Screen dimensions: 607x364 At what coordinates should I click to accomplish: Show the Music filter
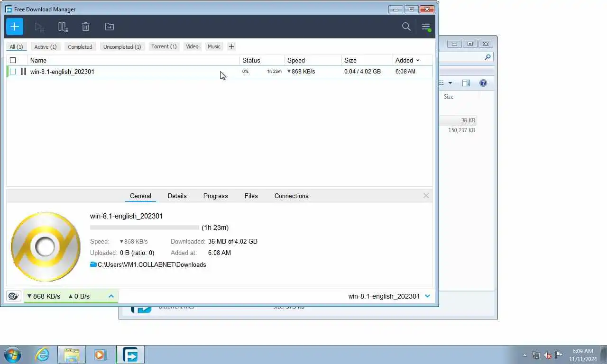tap(214, 46)
